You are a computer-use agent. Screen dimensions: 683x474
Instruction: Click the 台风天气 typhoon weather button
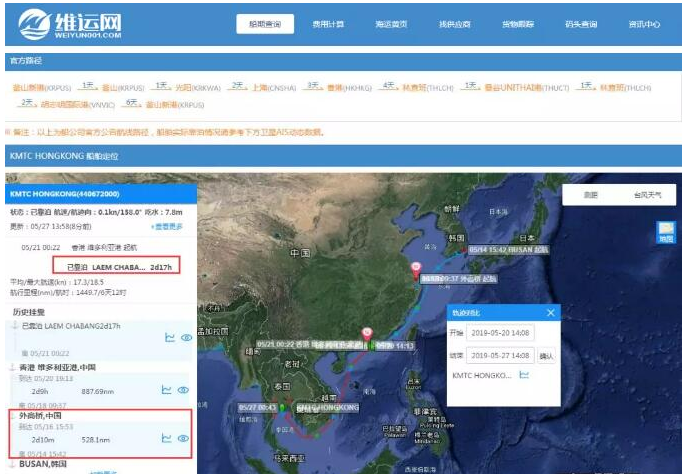pyautogui.click(x=647, y=195)
